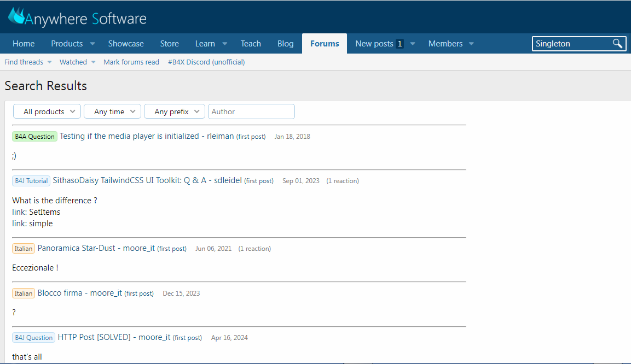
Task: Select the Teach navigation item
Action: [251, 43]
